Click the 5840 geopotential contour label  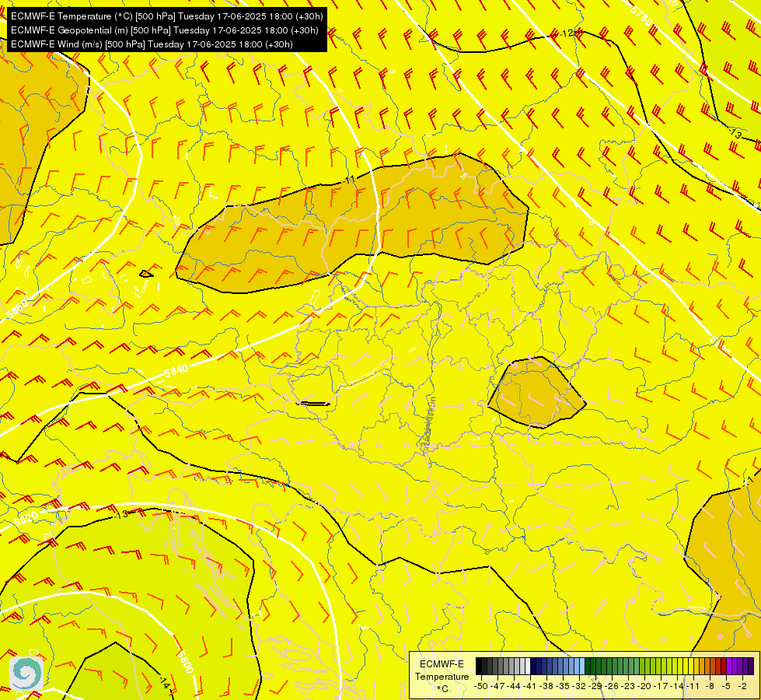pos(176,372)
